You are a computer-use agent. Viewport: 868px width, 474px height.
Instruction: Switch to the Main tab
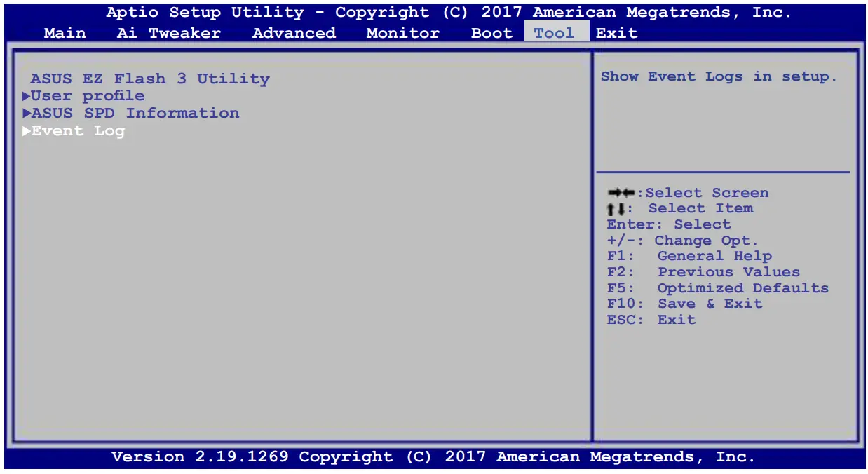tap(65, 32)
